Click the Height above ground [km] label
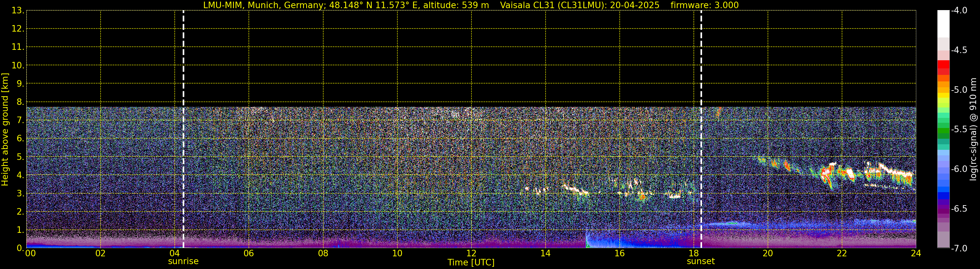The height and width of the screenshot is (269, 980). point(5,130)
